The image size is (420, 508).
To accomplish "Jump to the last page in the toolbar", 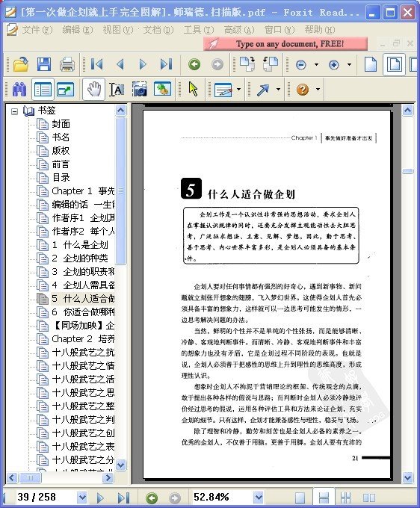I will click(x=166, y=64).
